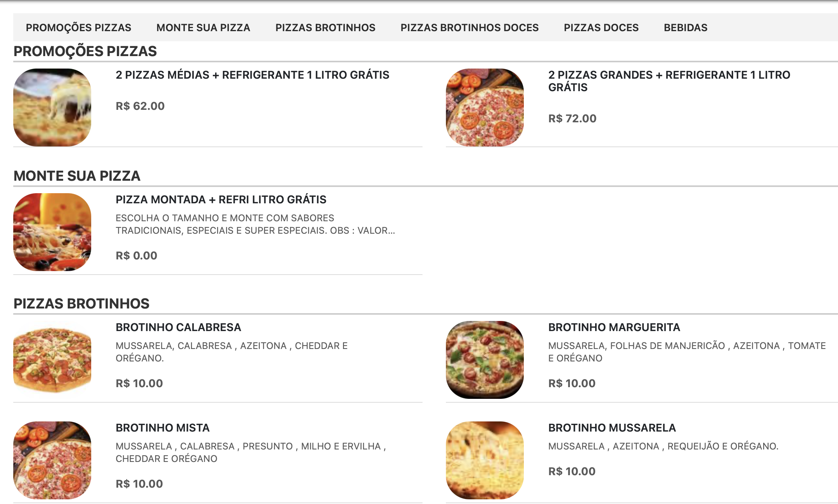Image resolution: width=838 pixels, height=504 pixels.
Task: Open the Brotinho Mista thumbnail
Action: pos(52,460)
